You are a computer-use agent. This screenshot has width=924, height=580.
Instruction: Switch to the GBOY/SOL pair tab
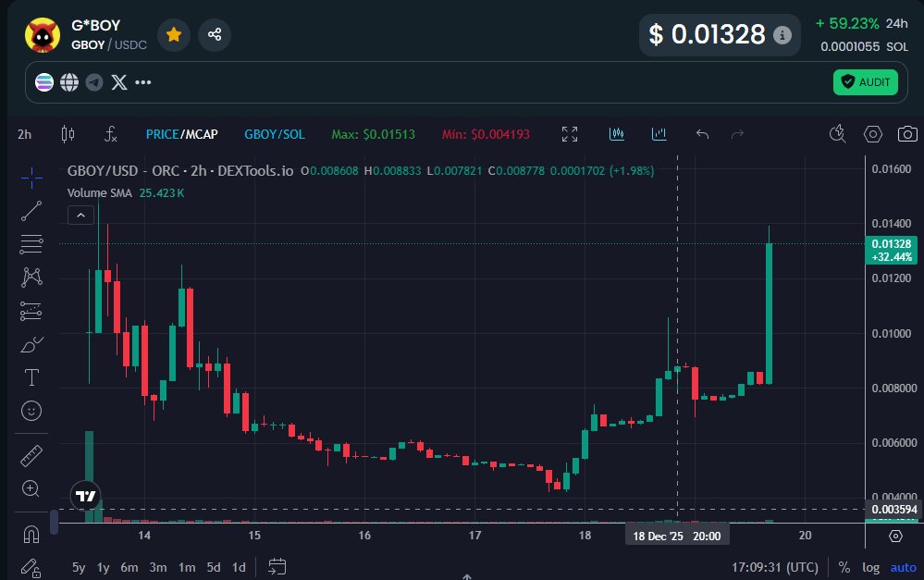(275, 134)
